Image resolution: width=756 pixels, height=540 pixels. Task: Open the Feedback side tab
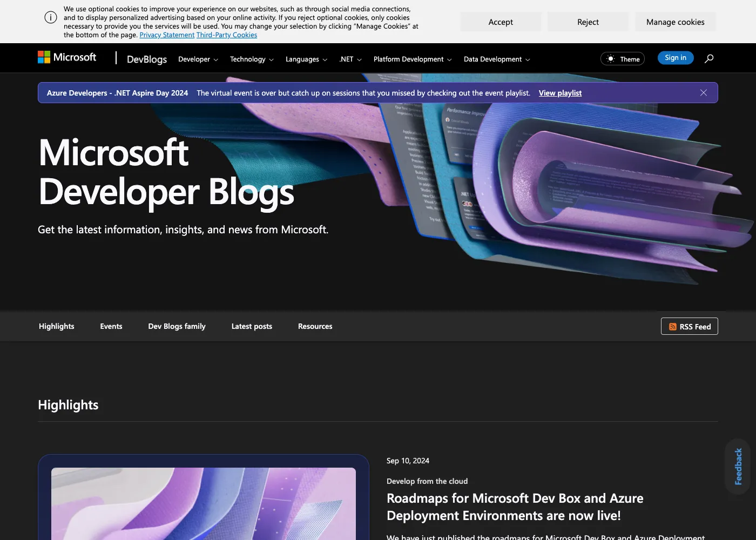[738, 466]
